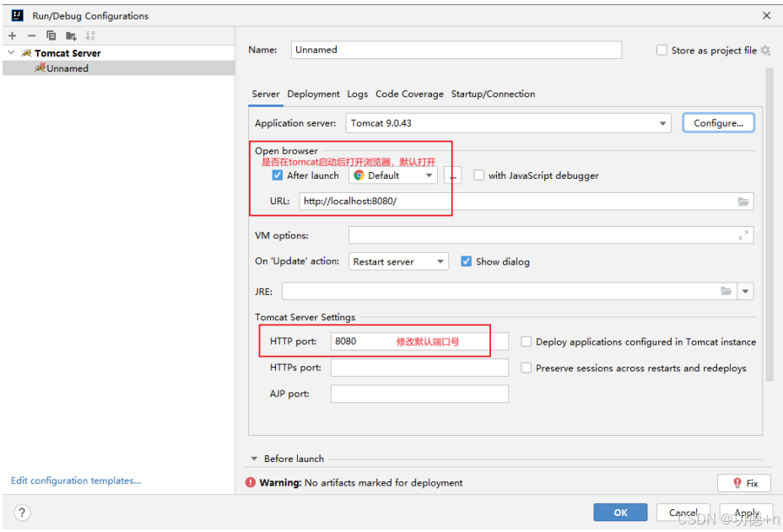
Task: Remove configuration with minus icon
Action: pos(31,35)
